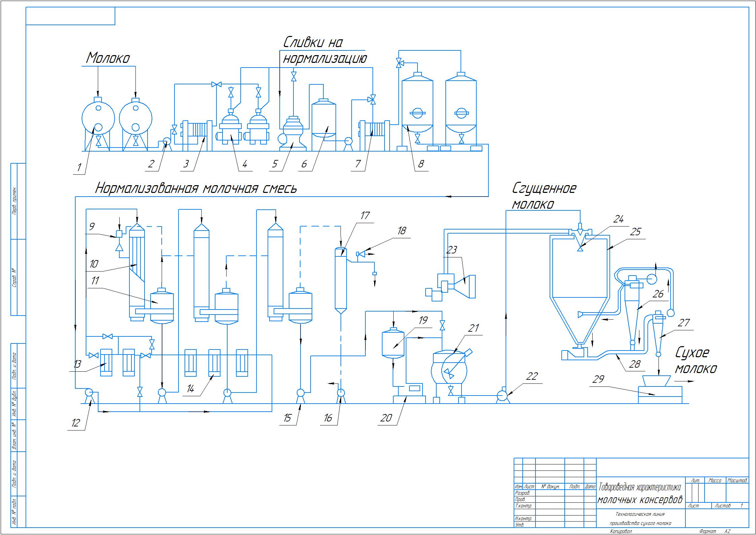The width and height of the screenshot is (756, 535).
Task: Select callout number 9
Action: [x=91, y=227]
